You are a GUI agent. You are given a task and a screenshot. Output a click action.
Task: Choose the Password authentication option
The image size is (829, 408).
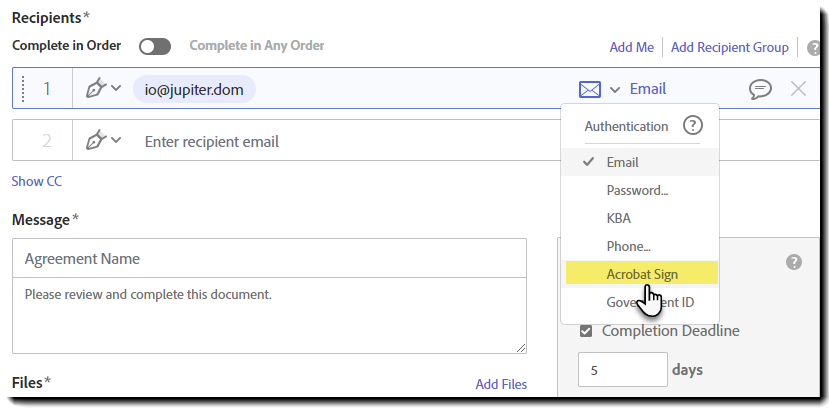637,190
